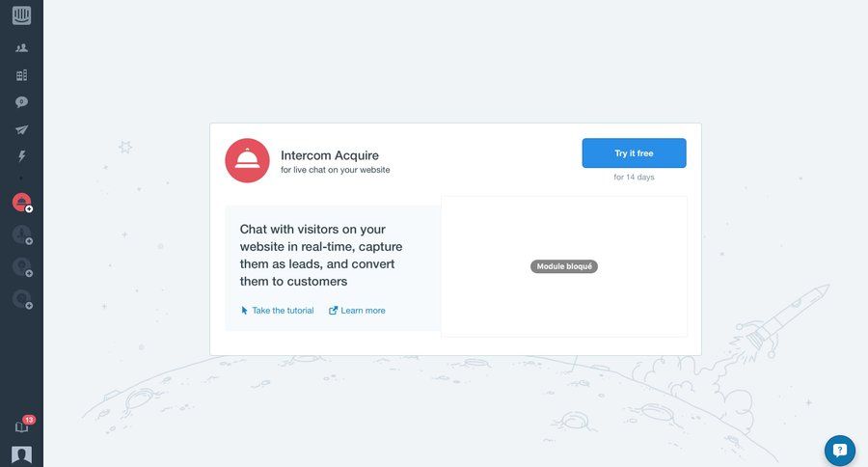Open the blue help chat launcher

840,451
